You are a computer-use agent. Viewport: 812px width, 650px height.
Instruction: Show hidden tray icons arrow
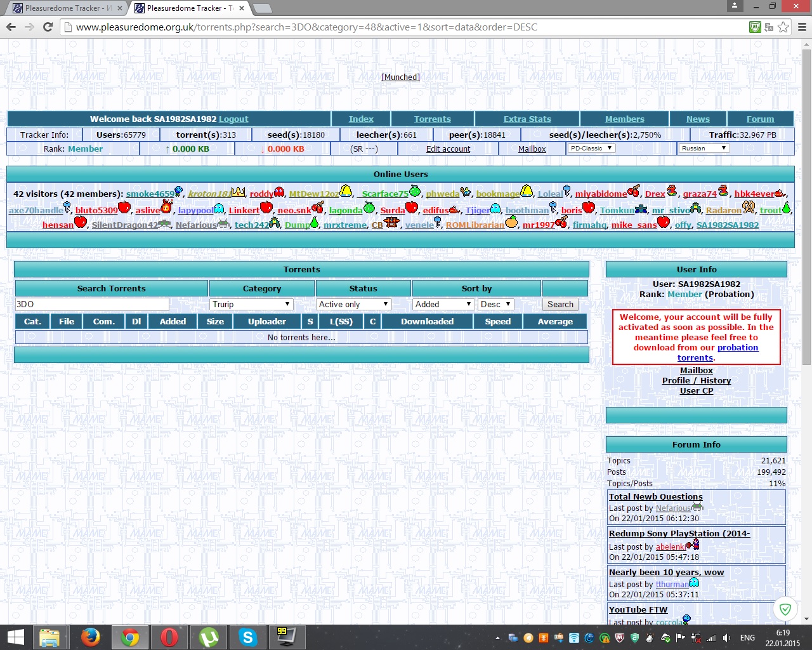[x=497, y=638]
